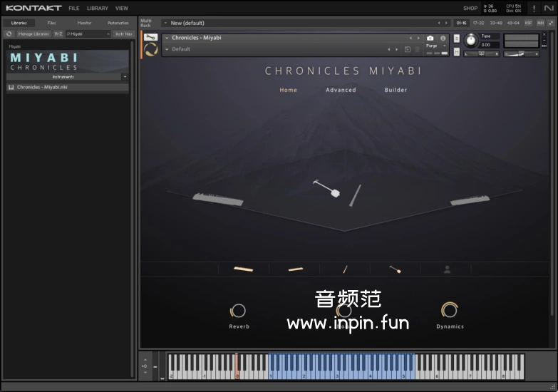The image size is (558, 392).
Task: Switch to the Automation tab
Action: [x=118, y=23]
